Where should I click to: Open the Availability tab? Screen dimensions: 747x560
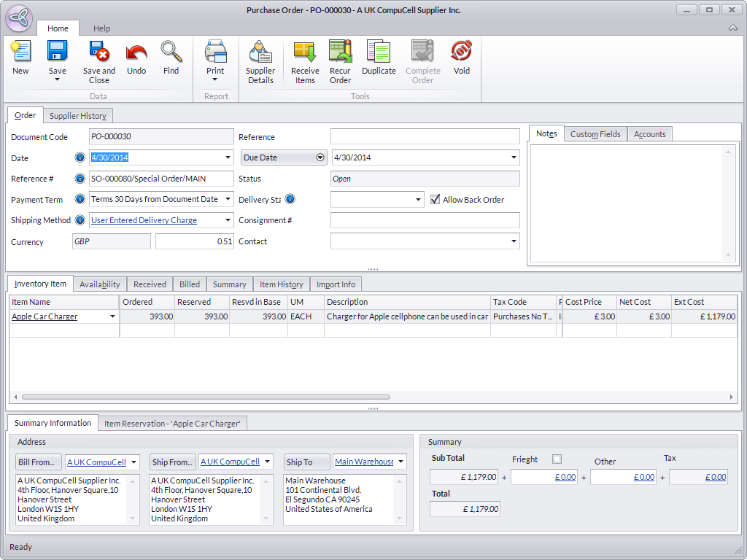pos(100,284)
